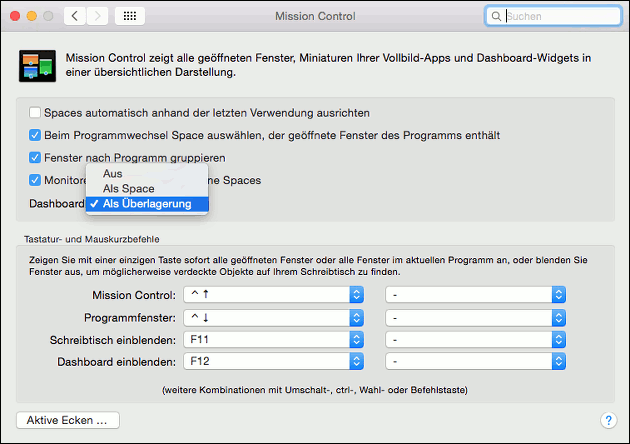
Task: Open Mission Control keyboard shortcut dropdown
Action: point(274,295)
